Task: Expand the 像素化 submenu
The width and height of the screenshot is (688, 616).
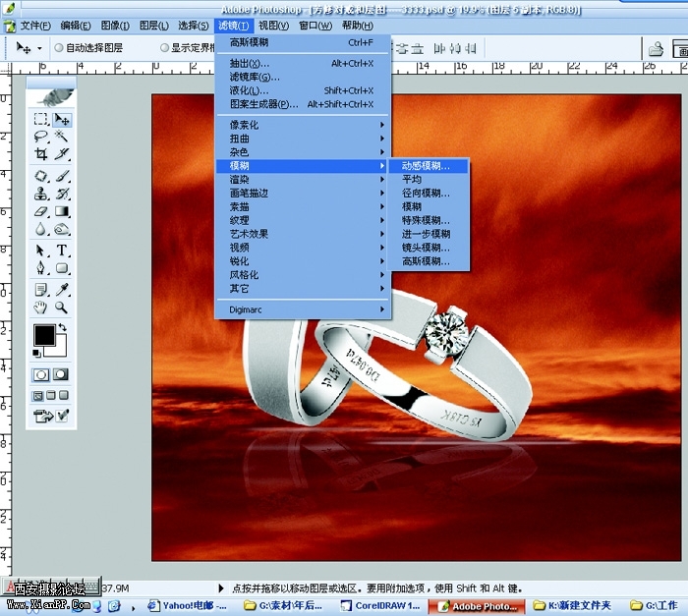Action: (303, 125)
